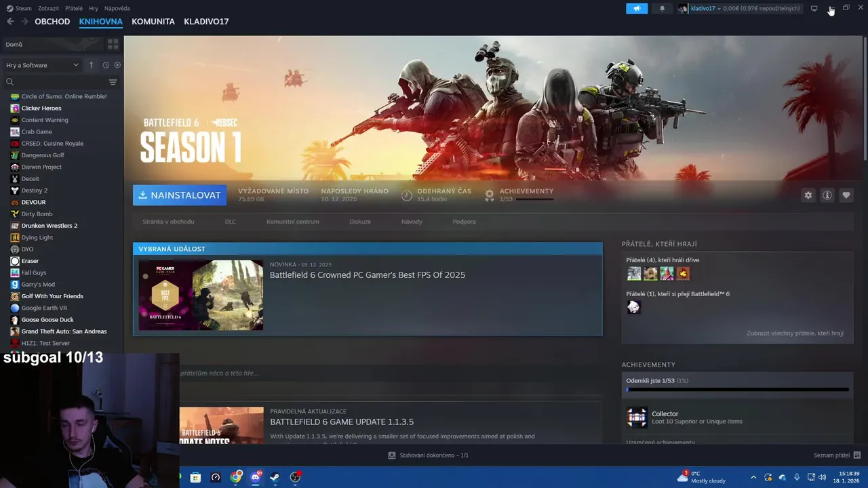Toggle ready-to-play filter icon
Screen dimensions: 868x488
coord(117,65)
